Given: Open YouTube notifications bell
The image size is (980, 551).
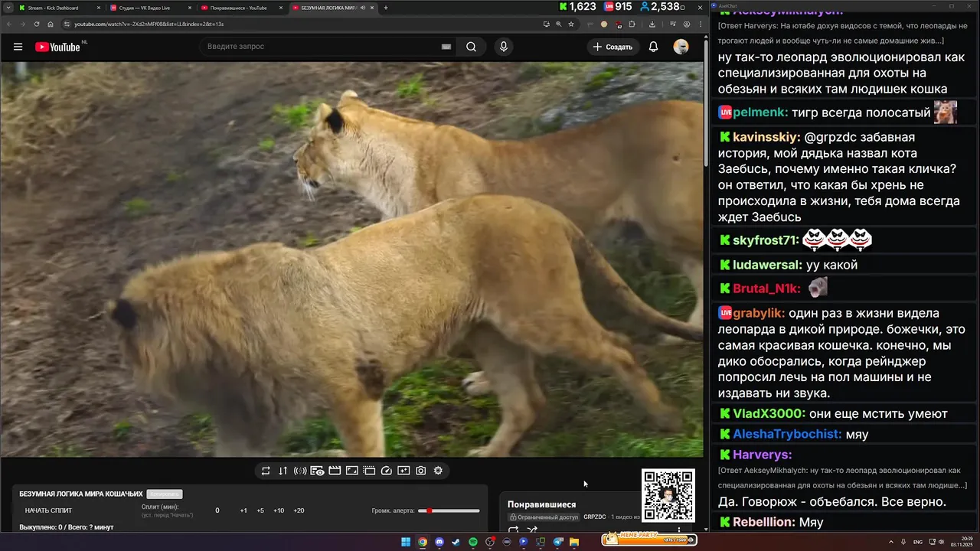Looking at the screenshot, I should (x=653, y=47).
